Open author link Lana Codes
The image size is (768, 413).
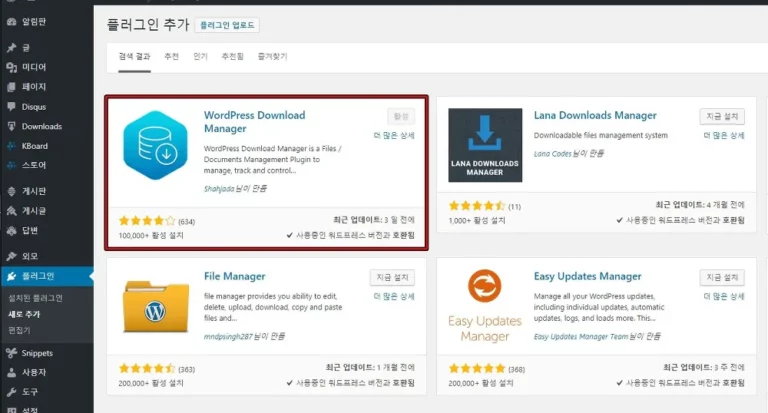point(552,154)
